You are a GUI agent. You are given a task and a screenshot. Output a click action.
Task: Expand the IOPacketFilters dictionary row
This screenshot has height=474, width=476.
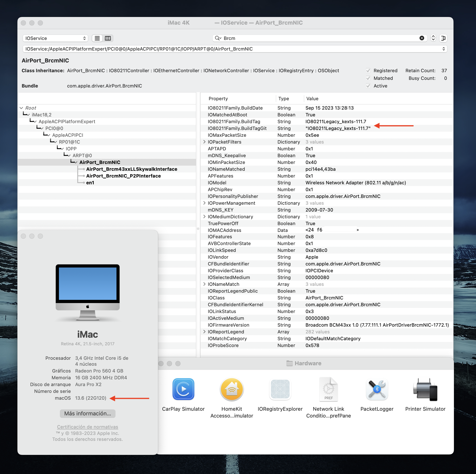[x=204, y=142]
